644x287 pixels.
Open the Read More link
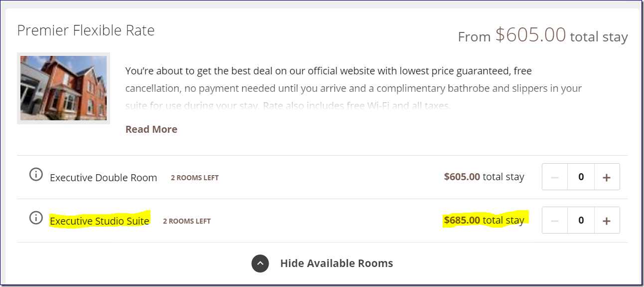tap(151, 129)
